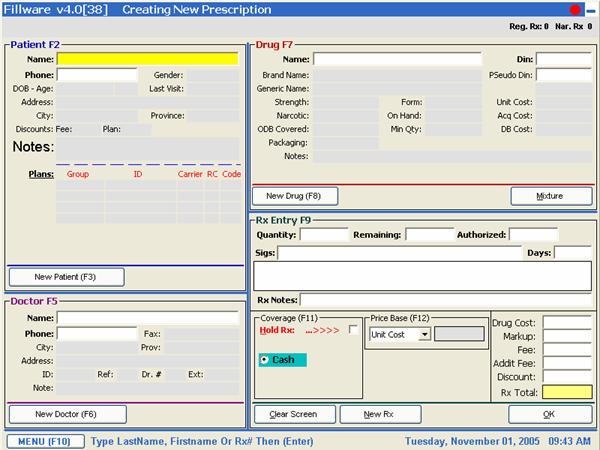
Task: Confirm with the OK button
Action: pyautogui.click(x=550, y=414)
